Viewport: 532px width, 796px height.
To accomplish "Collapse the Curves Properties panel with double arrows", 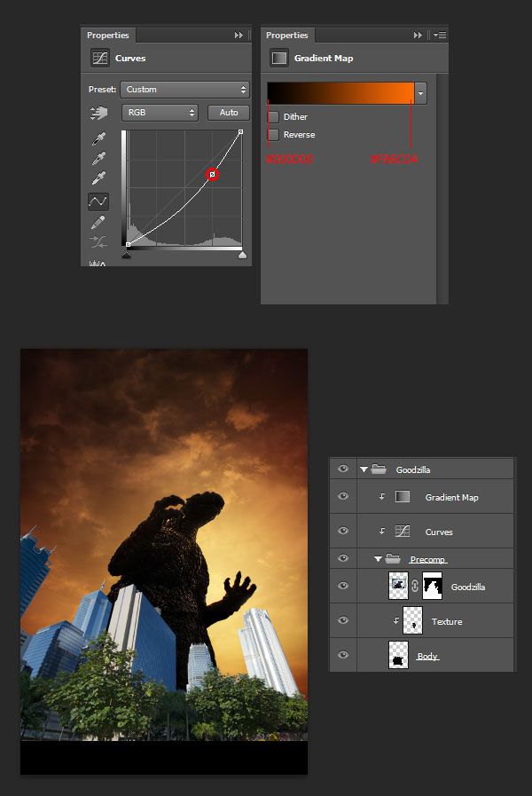I will 239,35.
